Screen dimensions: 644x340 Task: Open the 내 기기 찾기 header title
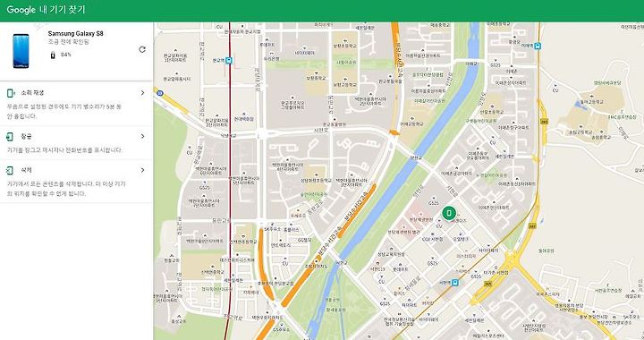click(63, 10)
